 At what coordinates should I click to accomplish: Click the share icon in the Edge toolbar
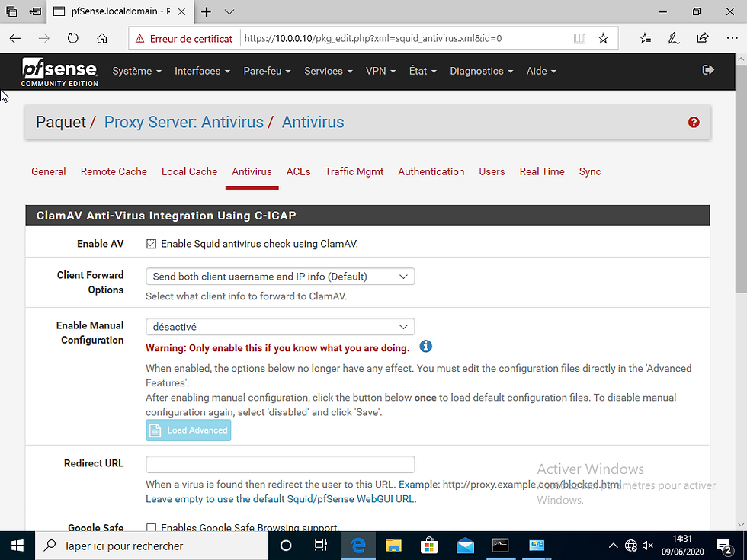[703, 38]
